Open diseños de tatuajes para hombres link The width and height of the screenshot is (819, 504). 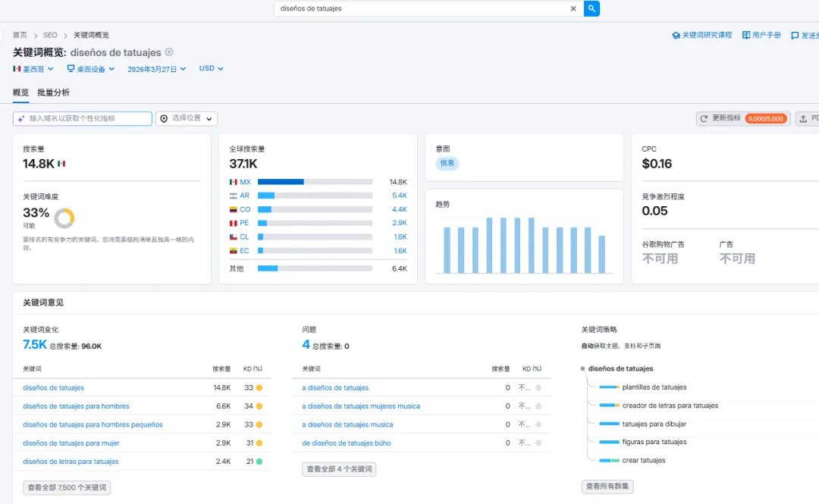coord(77,405)
